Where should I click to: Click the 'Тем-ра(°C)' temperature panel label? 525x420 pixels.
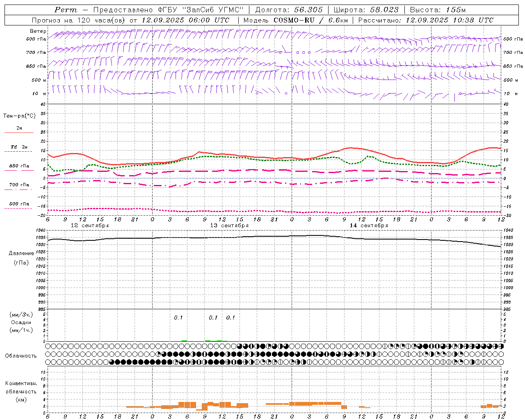click(x=19, y=116)
